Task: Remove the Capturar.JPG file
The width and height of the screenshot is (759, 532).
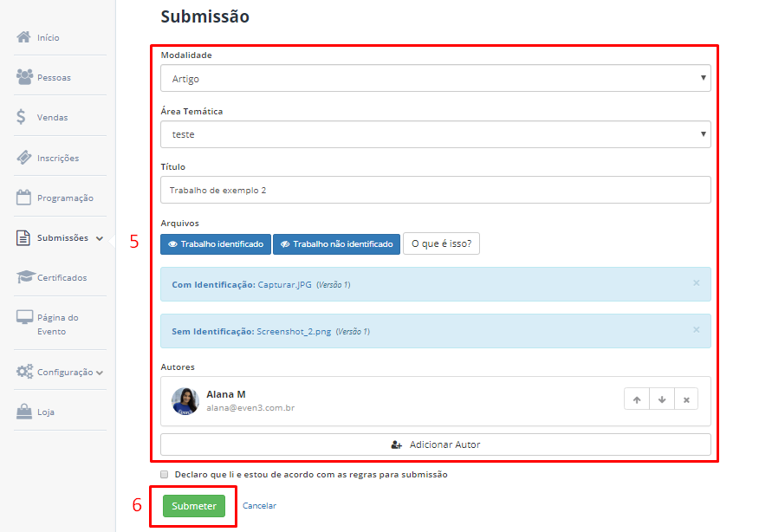Action: pos(696,283)
